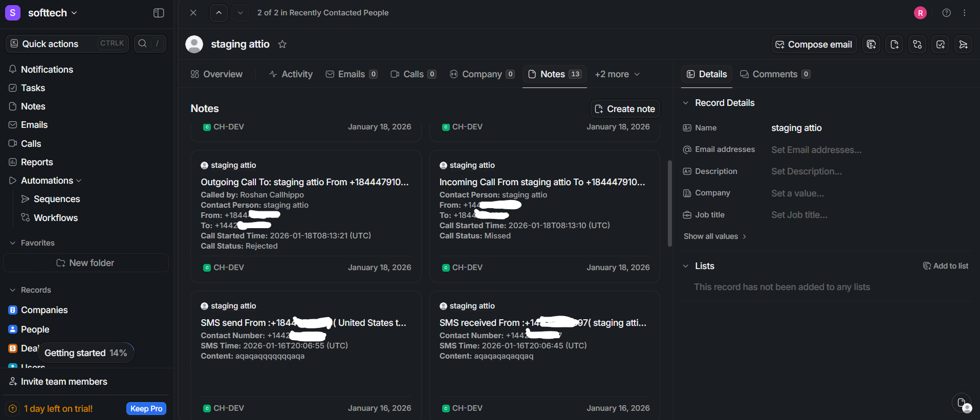Star staging attio as favorite
The width and height of the screenshot is (980, 420).
[282, 45]
